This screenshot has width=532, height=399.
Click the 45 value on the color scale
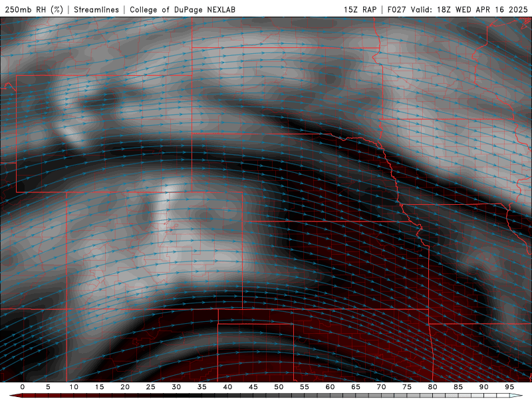click(253, 387)
